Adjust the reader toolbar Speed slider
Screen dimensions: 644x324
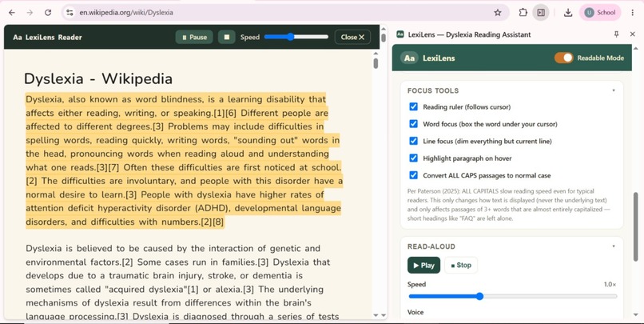296,37
